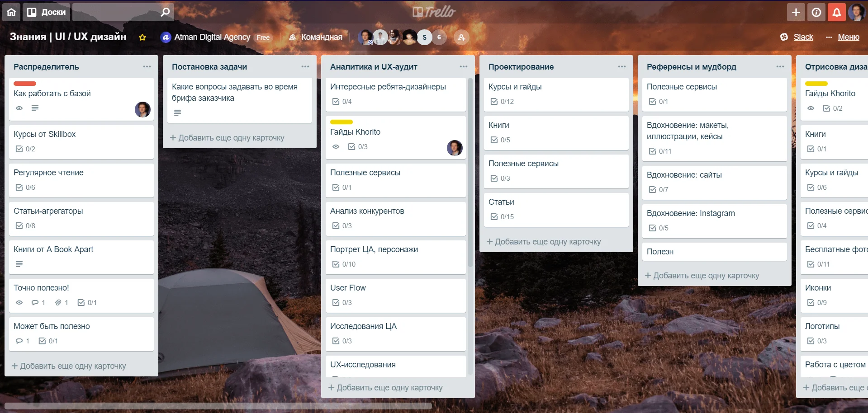Screen dimensions: 868x413
Task: Open the 'Доски' boards menu
Action: [x=47, y=12]
